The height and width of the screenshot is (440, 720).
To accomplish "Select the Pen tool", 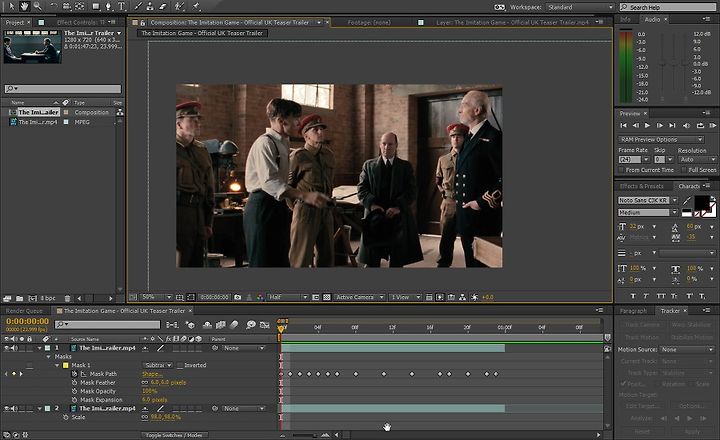I will tap(109, 6).
